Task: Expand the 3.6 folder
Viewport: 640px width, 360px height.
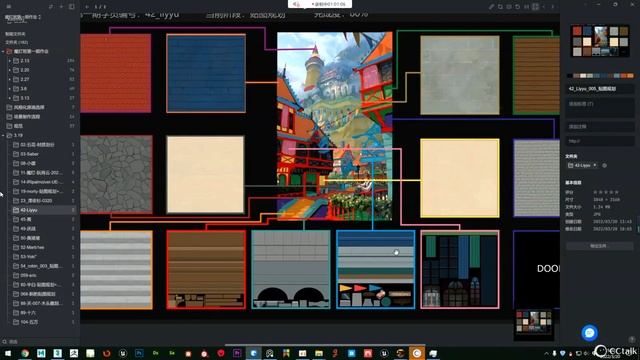Action: (10, 89)
